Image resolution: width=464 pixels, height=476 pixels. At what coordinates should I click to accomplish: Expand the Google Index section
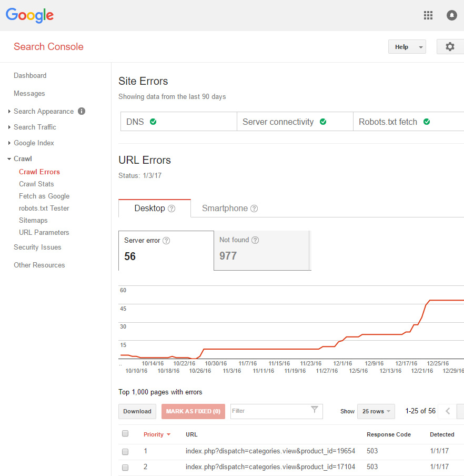pos(9,143)
